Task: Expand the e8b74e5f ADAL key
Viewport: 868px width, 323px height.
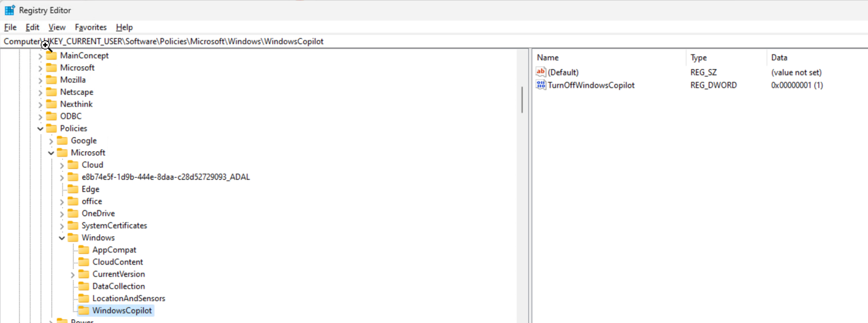Action: point(62,177)
